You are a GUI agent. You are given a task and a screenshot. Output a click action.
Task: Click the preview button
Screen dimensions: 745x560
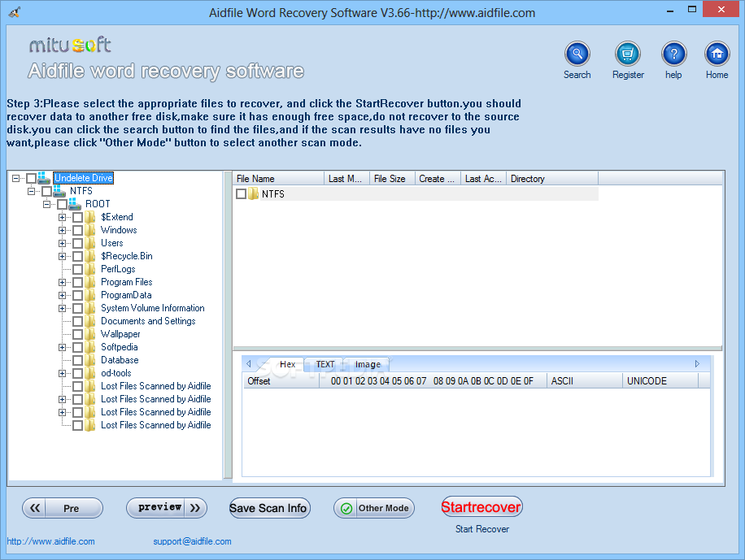pyautogui.click(x=167, y=508)
